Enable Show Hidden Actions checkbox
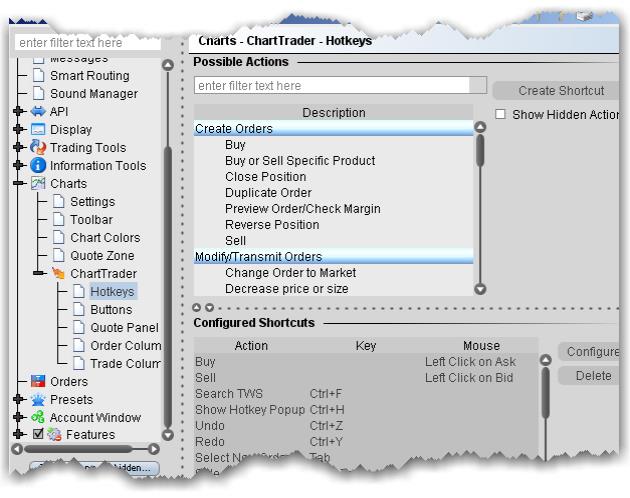Screen dimensions: 630x498 pos(501,115)
